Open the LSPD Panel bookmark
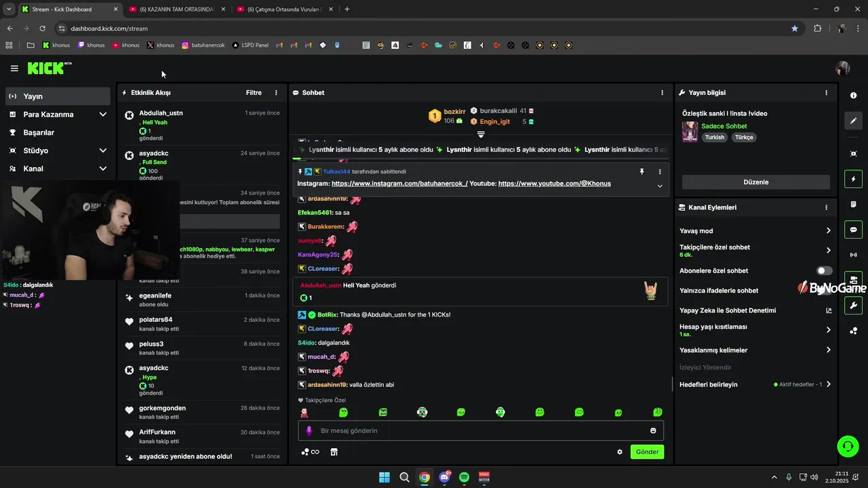The image size is (868, 488). coord(250,45)
